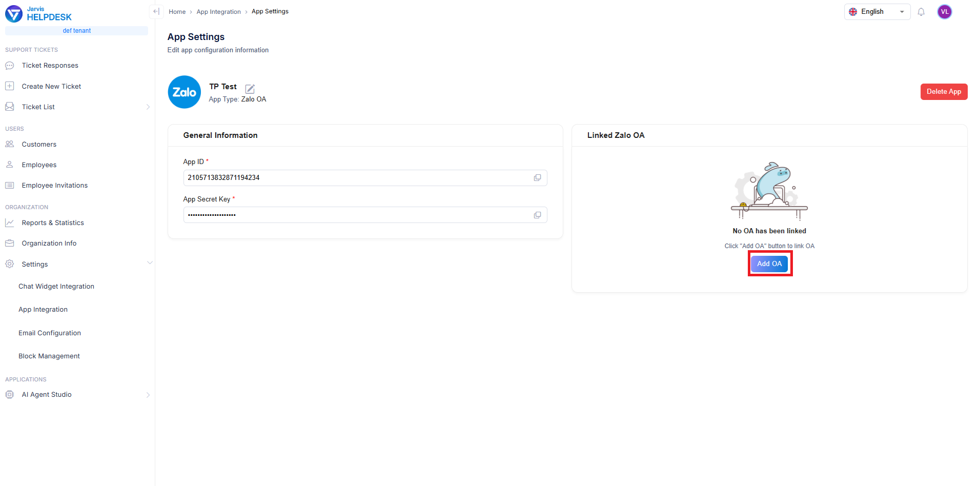
Task: Click the Organization Info briefcase icon
Action: [9, 243]
